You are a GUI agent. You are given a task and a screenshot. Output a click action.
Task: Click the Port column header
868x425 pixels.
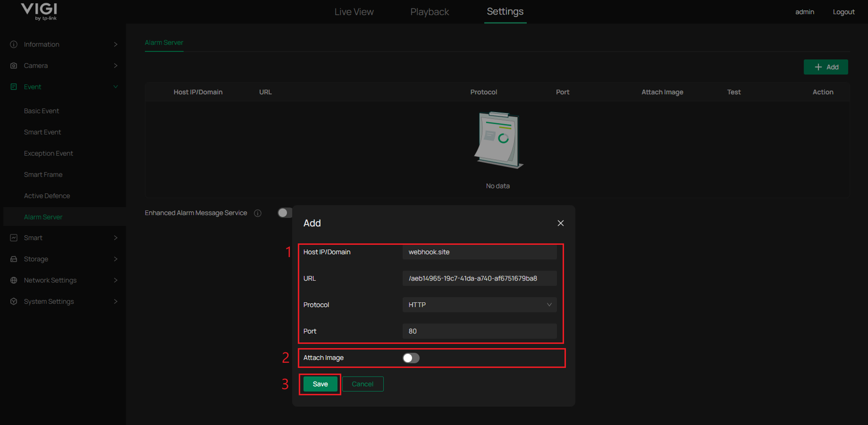click(x=563, y=92)
